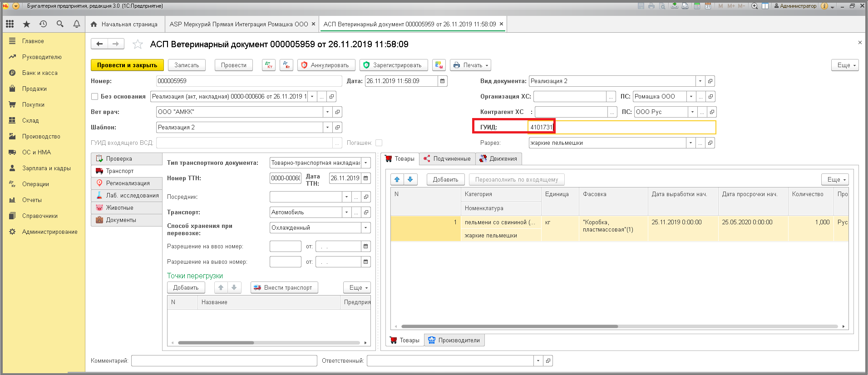The height and width of the screenshot is (375, 868).
Task: Open top-right Еще menu
Action: click(845, 65)
